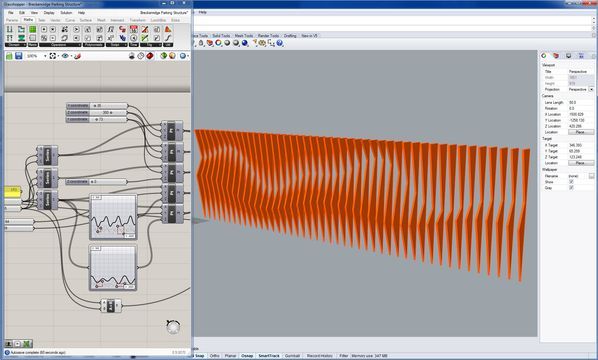The width and height of the screenshot is (598, 360).
Task: Click the red triangle icon in Util panel
Action: 168,29
